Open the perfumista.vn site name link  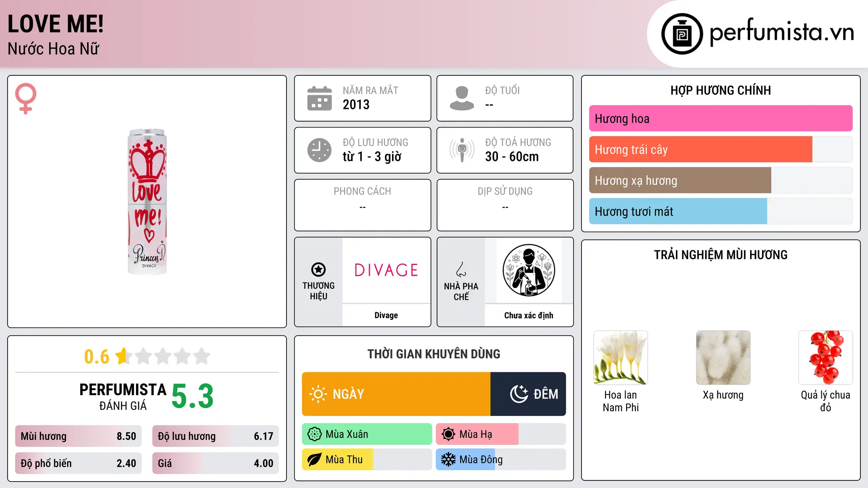point(782,32)
